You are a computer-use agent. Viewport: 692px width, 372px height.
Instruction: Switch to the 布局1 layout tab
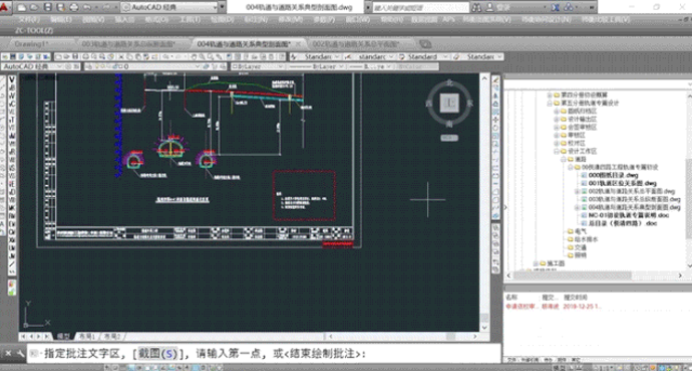[87, 336]
